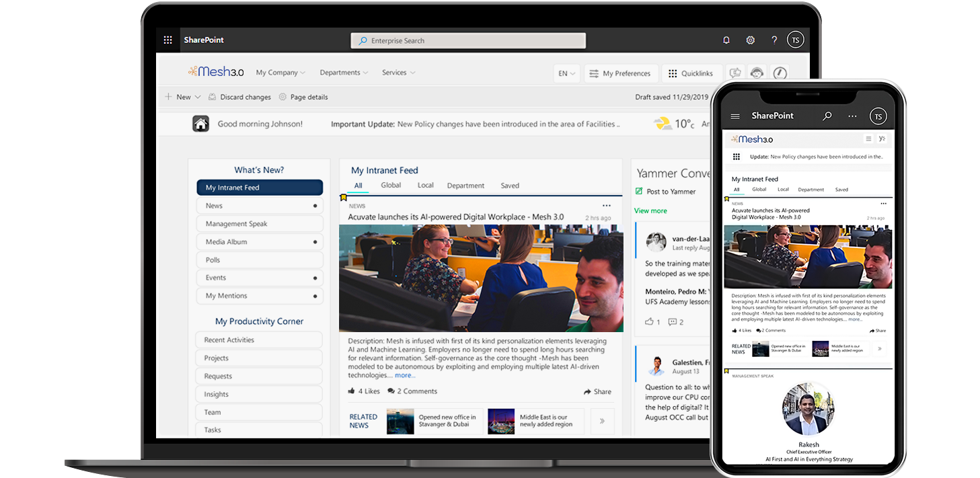Screen dimensions: 980x478
Task: Expand the Departments menu
Action: tap(344, 73)
